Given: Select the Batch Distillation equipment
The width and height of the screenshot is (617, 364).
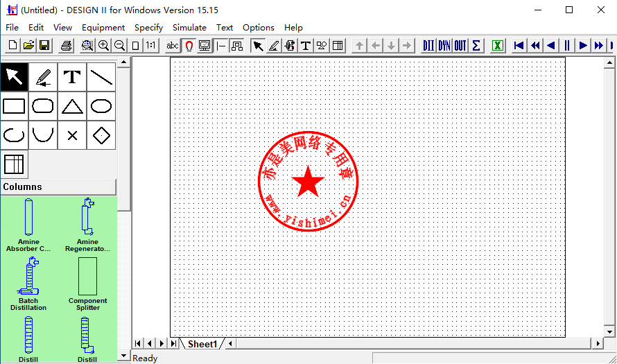Looking at the screenshot, I should [28, 284].
